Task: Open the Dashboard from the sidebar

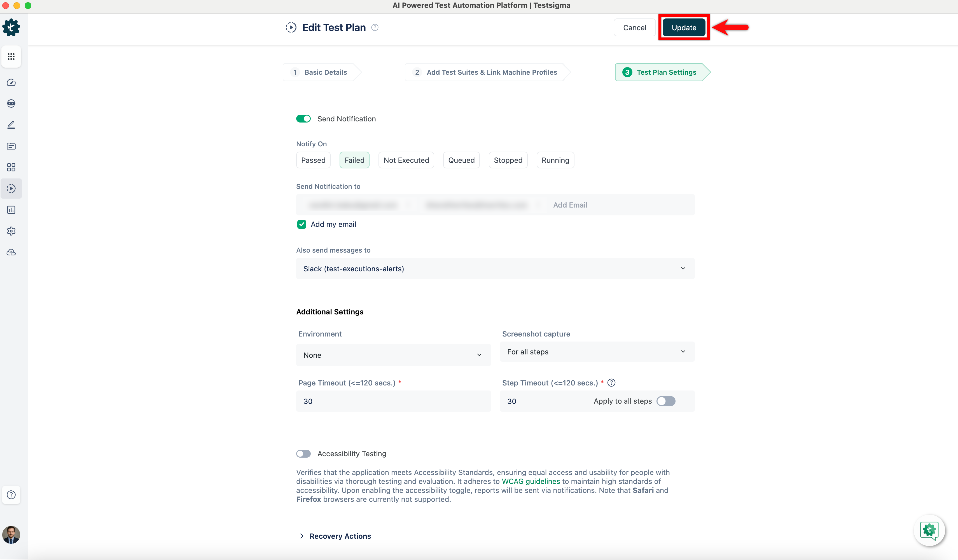Action: click(11, 83)
